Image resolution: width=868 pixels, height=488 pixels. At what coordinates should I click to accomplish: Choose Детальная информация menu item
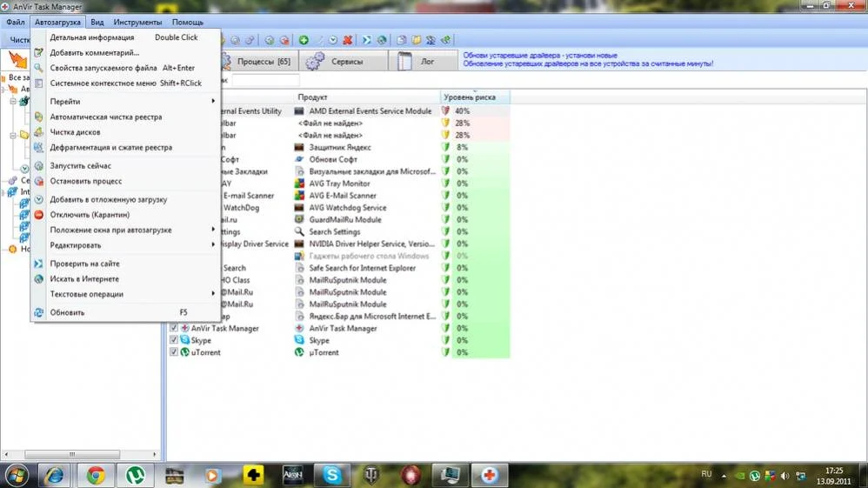(x=127, y=37)
